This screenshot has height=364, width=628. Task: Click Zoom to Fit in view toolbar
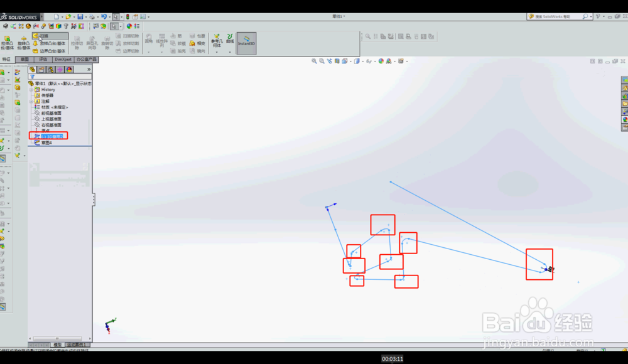(x=315, y=62)
